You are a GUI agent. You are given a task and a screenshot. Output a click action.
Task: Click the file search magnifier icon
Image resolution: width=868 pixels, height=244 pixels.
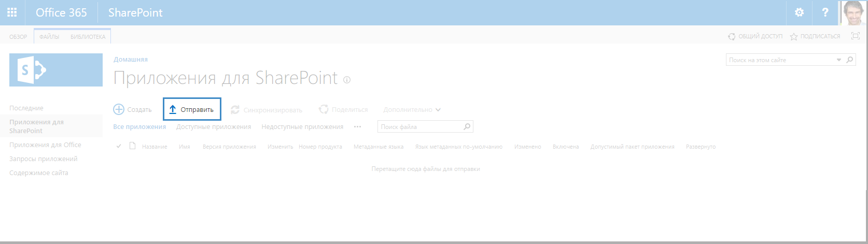tap(467, 126)
